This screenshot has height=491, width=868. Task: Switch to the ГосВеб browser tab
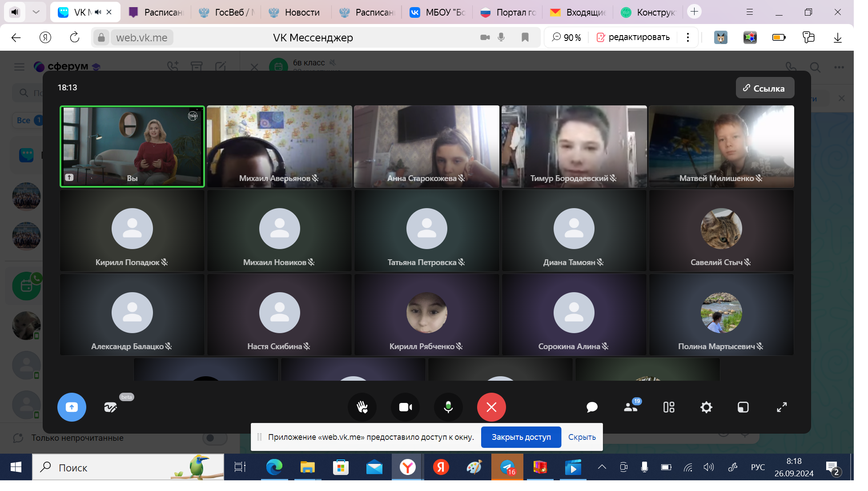click(x=227, y=12)
